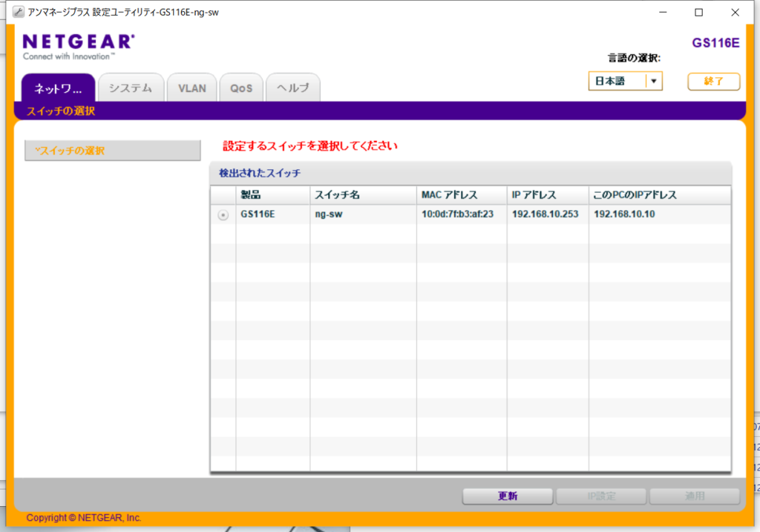This screenshot has height=532, width=760.
Task: Click the IP アドレス column header
Action: click(x=548, y=195)
